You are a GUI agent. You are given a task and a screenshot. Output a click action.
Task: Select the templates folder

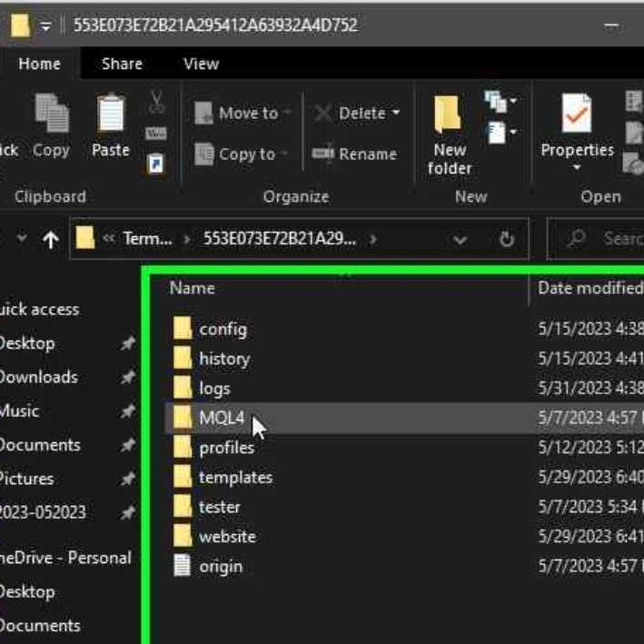click(404, 477)
